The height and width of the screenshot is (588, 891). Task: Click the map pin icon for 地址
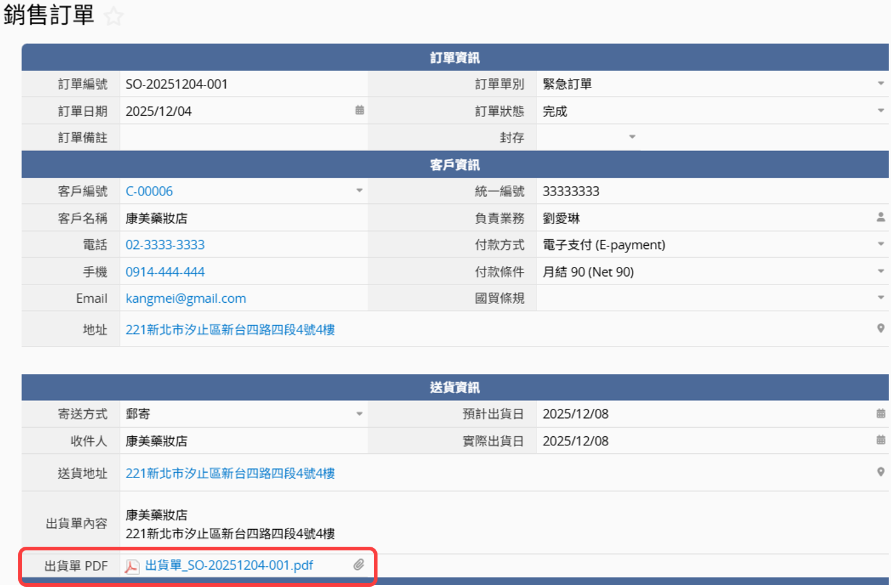(880, 328)
